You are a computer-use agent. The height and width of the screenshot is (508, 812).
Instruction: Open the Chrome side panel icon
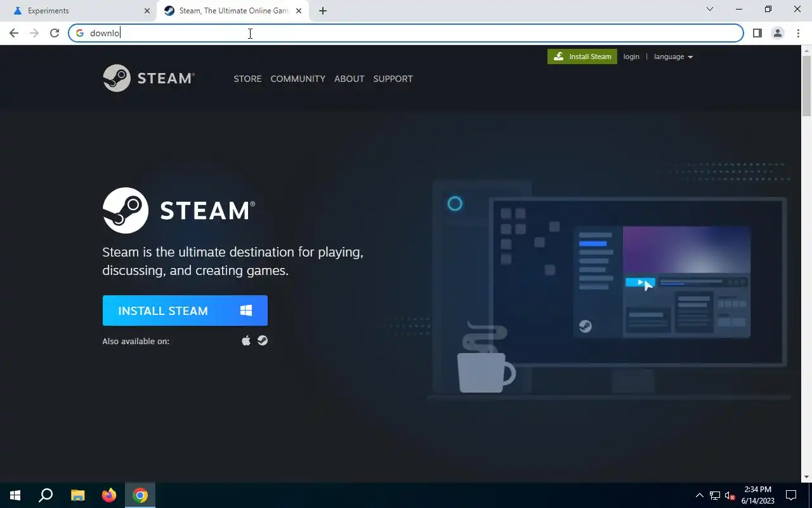point(757,33)
